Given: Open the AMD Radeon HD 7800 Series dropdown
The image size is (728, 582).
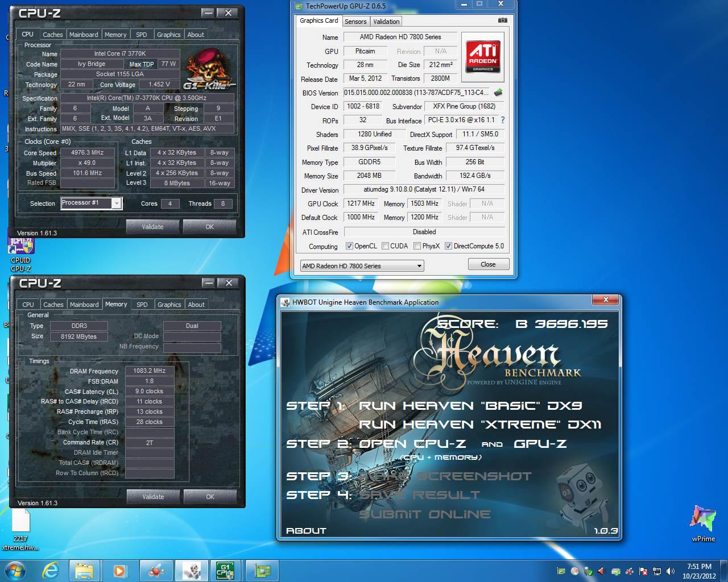Looking at the screenshot, I should coord(362,265).
